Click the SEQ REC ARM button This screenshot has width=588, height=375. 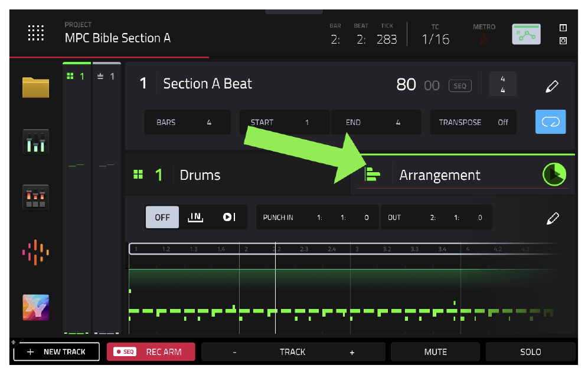tap(151, 352)
